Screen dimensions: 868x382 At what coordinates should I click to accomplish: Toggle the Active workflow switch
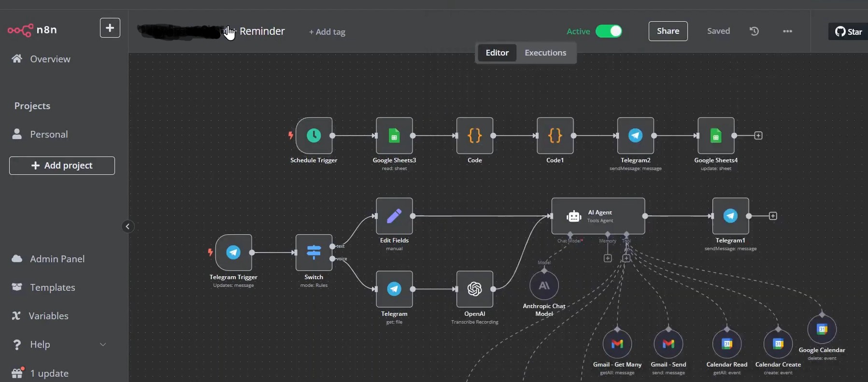click(609, 31)
